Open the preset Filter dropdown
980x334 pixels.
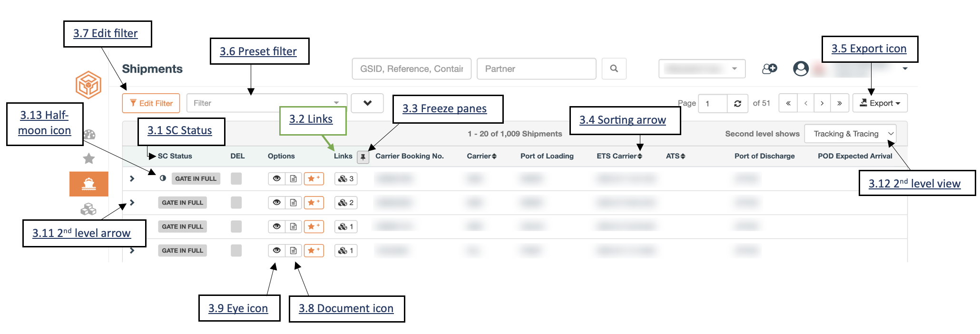tap(267, 103)
